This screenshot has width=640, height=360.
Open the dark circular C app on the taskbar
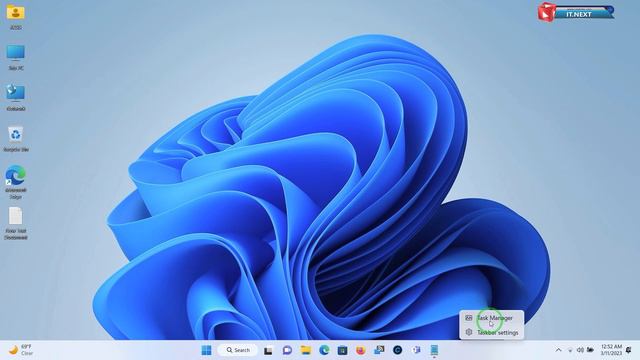point(398,350)
